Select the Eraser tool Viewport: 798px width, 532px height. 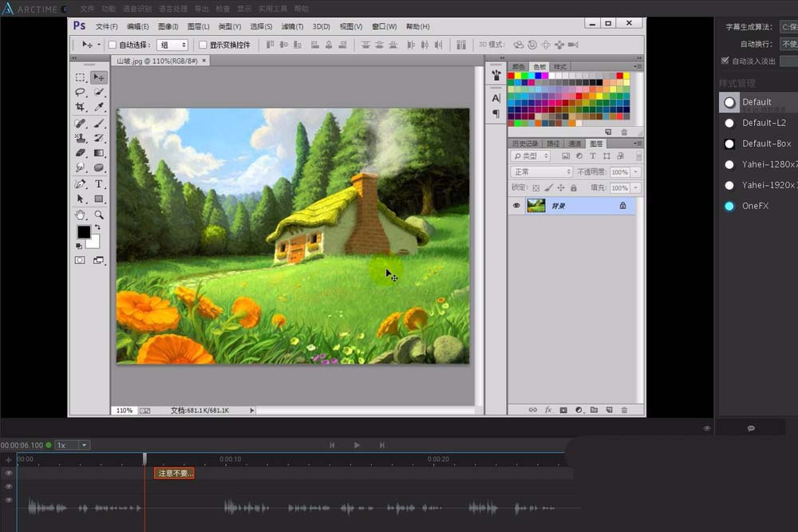[80, 152]
